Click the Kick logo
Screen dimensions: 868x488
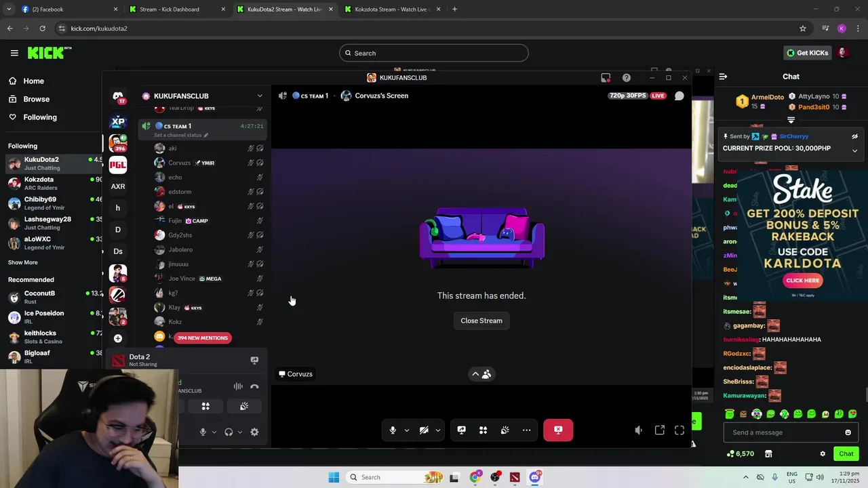click(x=49, y=53)
